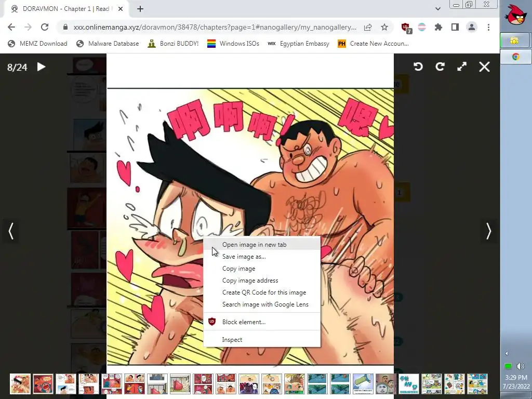Click the 8/24 page counter
This screenshot has width=532, height=399.
(x=17, y=67)
